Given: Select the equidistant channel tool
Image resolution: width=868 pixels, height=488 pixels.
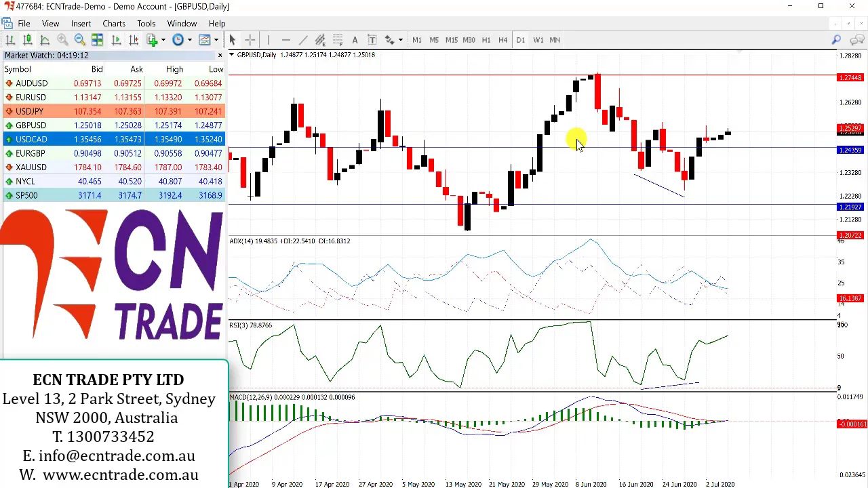Looking at the screenshot, I should tap(320, 40).
